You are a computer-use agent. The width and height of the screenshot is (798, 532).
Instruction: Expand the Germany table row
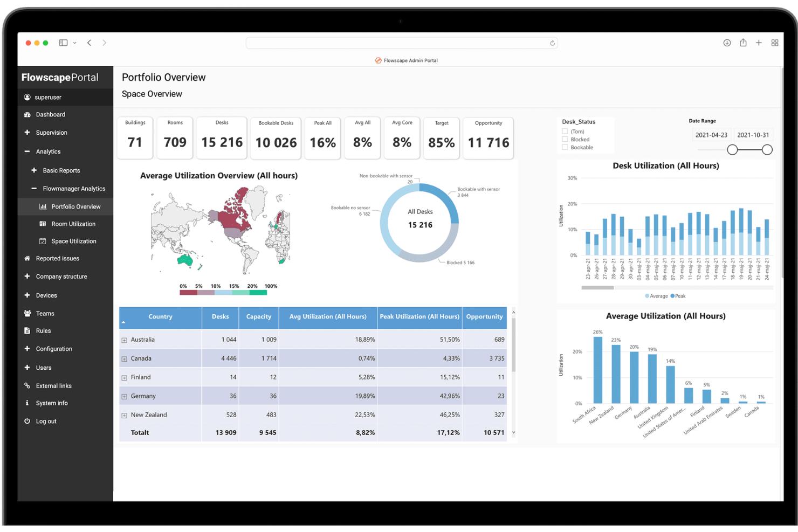click(124, 397)
